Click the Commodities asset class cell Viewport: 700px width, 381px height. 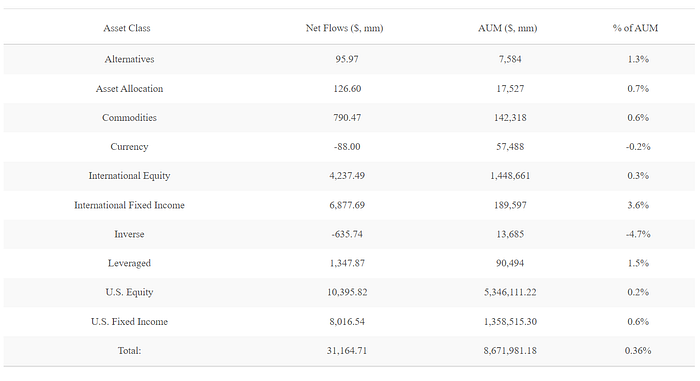pos(129,117)
